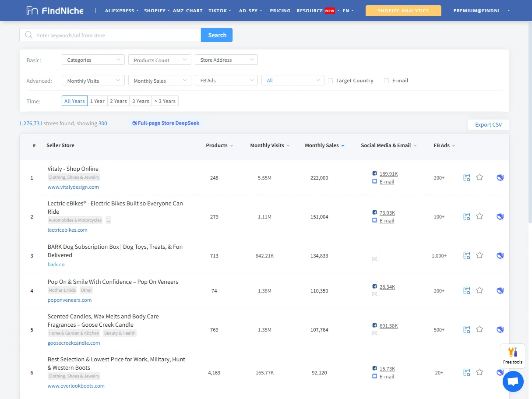Select the All Years time filter
The width and height of the screenshot is (532, 399).
[x=74, y=101]
